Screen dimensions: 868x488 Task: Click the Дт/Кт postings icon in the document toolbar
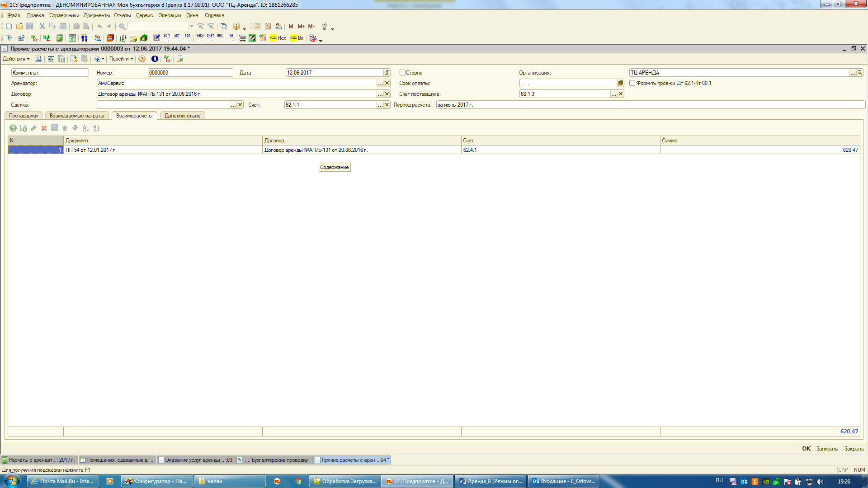tap(167, 59)
